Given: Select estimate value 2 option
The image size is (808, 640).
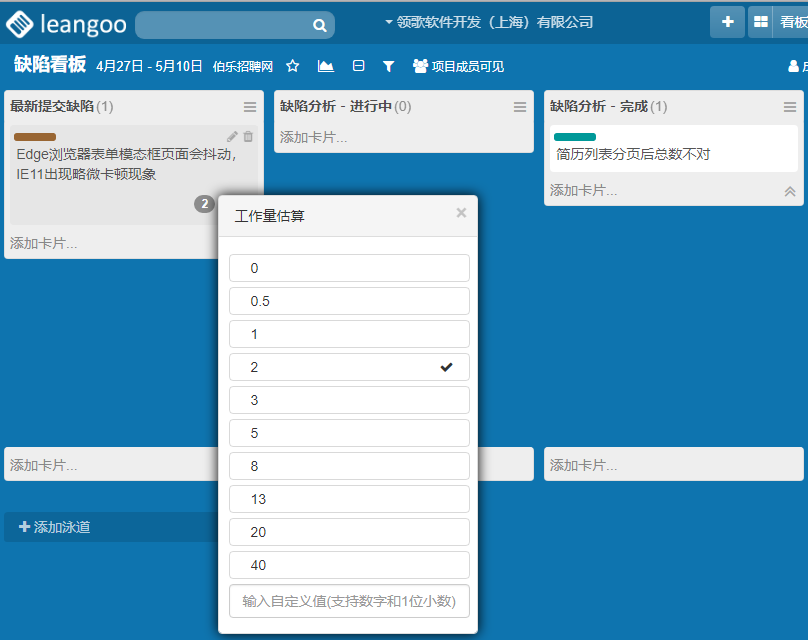Looking at the screenshot, I should point(349,367).
